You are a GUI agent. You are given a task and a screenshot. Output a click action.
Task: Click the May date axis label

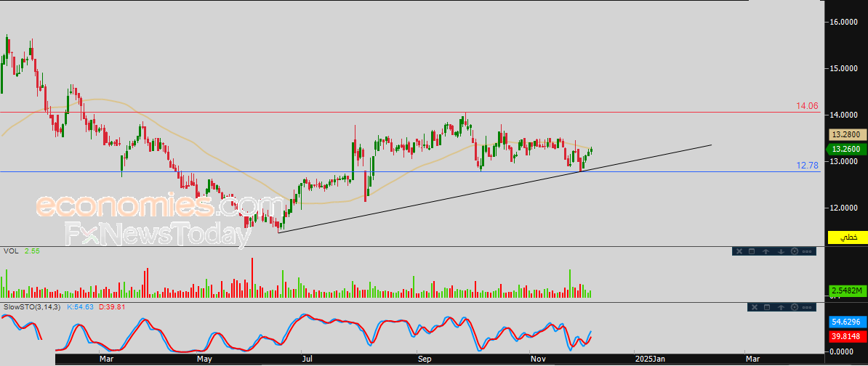click(205, 359)
